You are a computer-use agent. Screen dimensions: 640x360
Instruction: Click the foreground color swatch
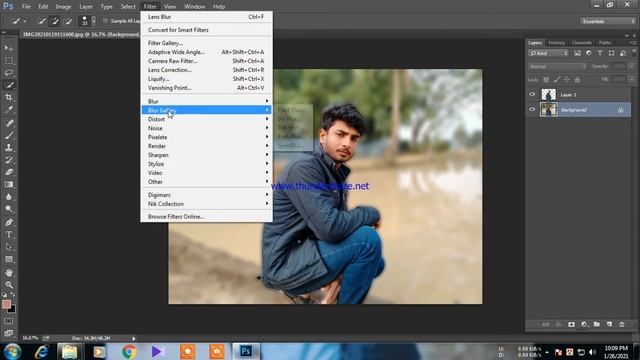6,304
